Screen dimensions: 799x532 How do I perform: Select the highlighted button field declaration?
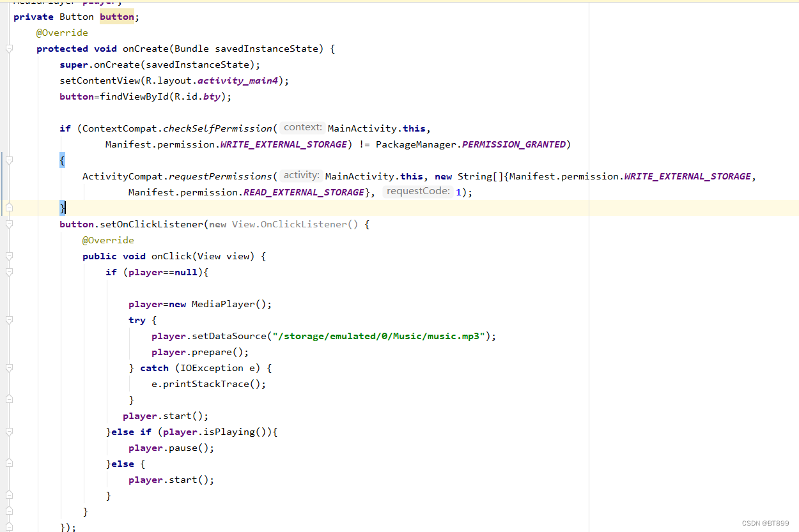(116, 16)
